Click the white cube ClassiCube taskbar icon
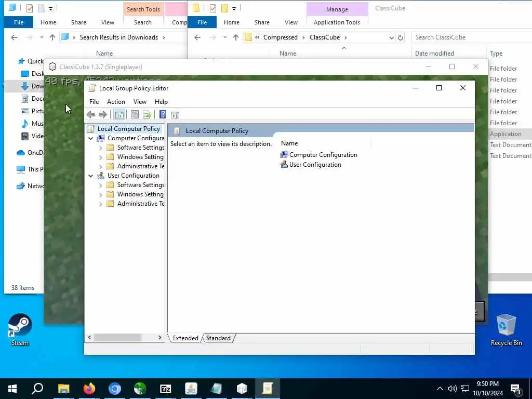Image resolution: width=532 pixels, height=399 pixels. click(242, 389)
